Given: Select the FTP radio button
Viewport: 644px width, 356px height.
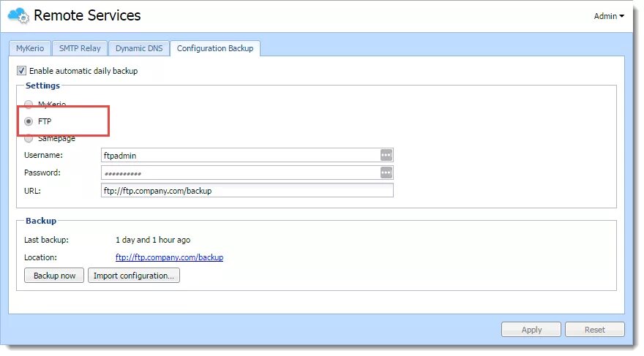Looking at the screenshot, I should click(29, 121).
